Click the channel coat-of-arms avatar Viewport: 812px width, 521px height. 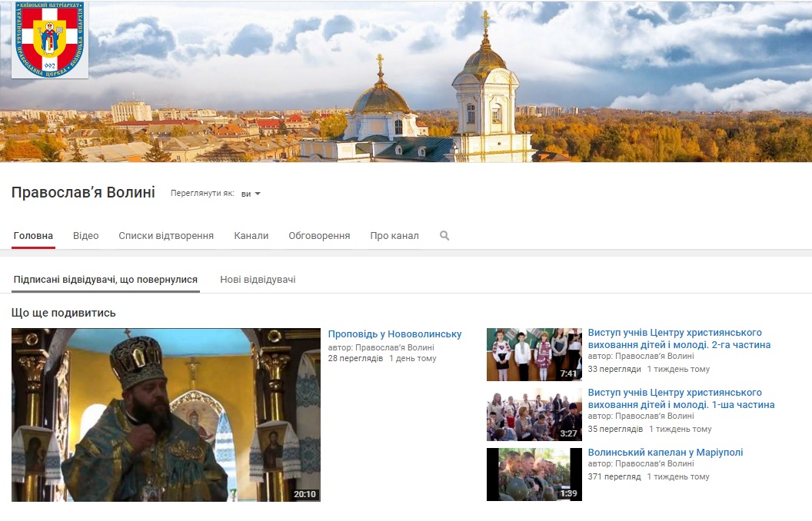click(50, 40)
